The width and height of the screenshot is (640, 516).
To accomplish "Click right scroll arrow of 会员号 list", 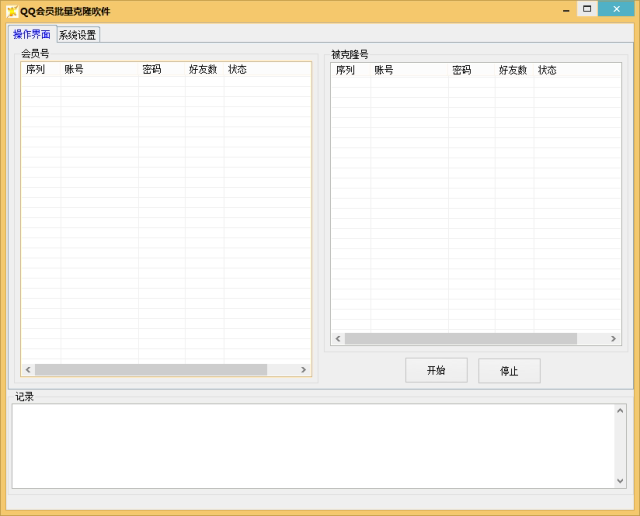I will coord(303,369).
